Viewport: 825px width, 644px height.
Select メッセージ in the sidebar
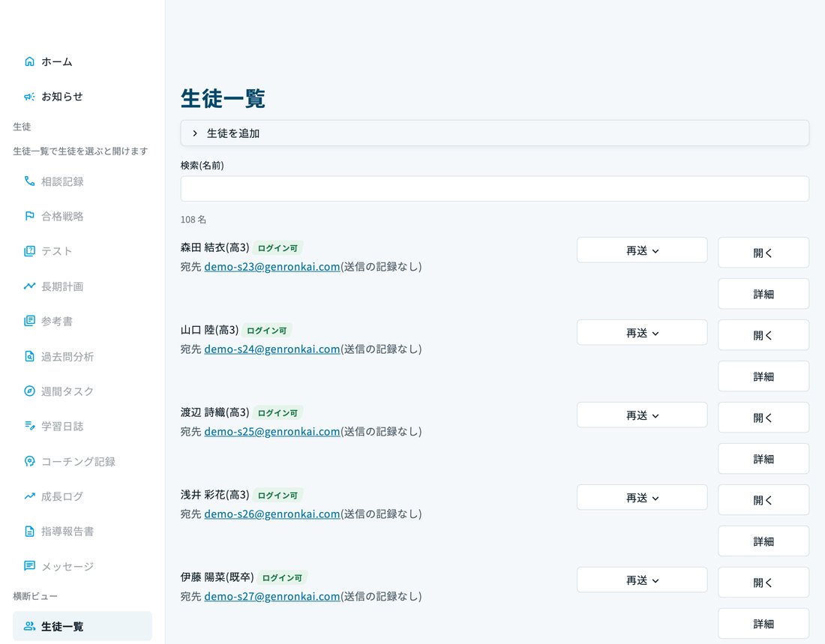[x=82, y=566]
